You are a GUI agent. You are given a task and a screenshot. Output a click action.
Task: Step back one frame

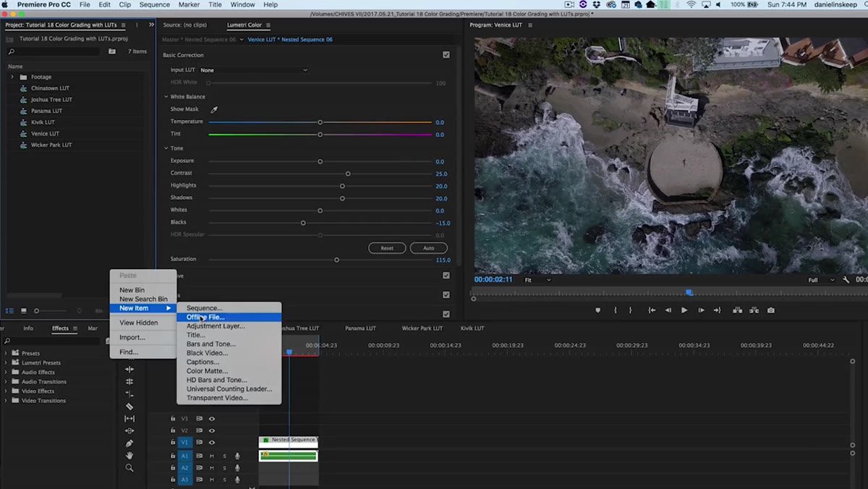tap(668, 310)
